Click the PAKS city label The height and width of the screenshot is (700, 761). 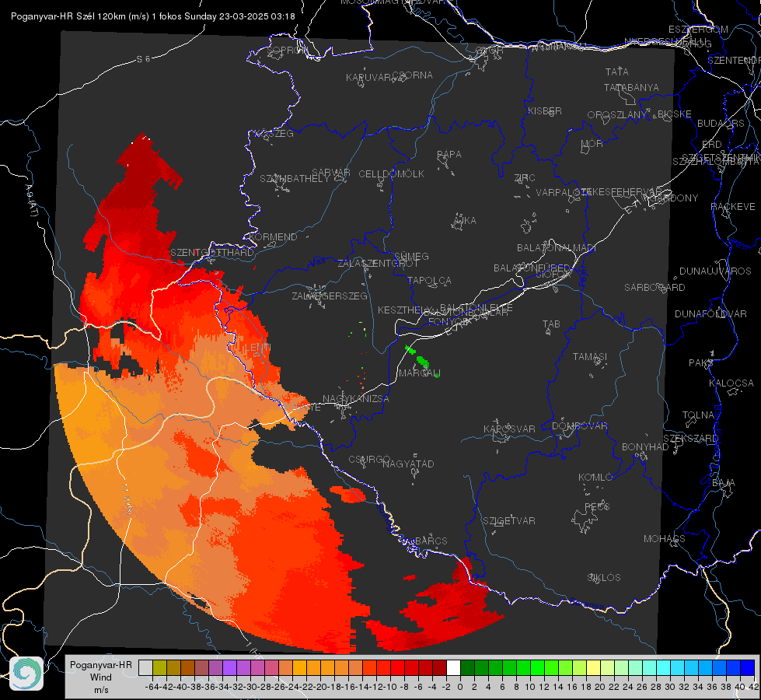click(x=701, y=363)
